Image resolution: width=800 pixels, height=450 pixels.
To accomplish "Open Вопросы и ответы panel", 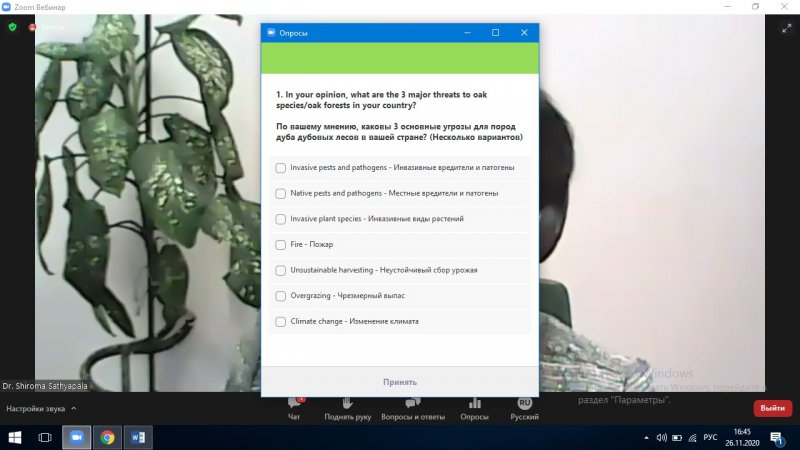I will click(413, 409).
